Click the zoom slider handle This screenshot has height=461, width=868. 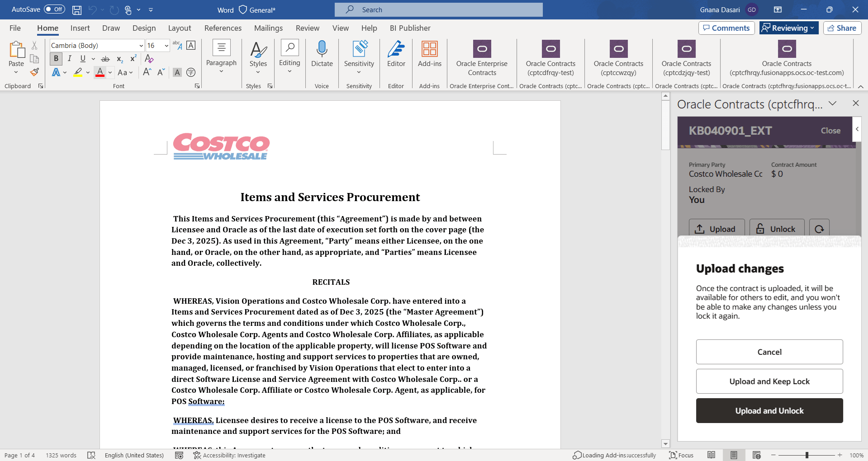[807, 455]
